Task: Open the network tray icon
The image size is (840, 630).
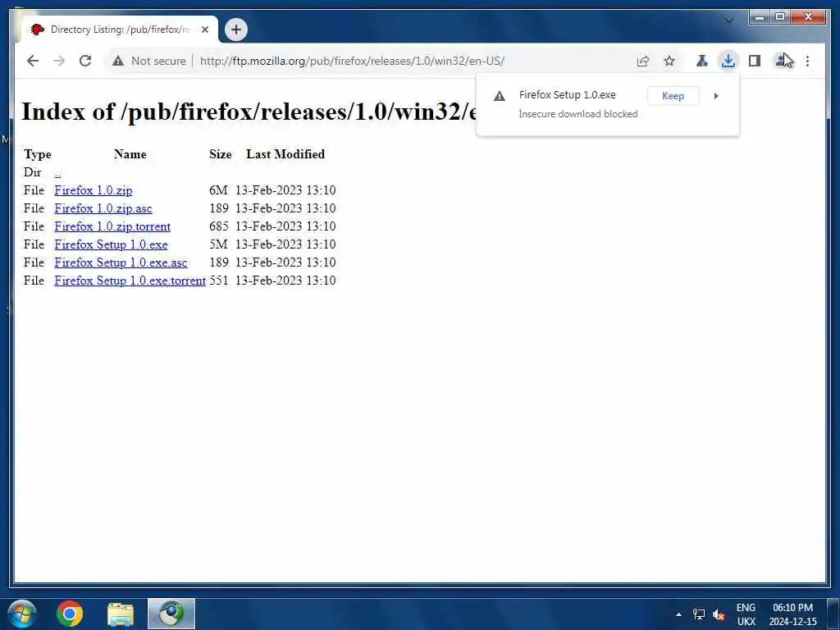Action: click(699, 614)
